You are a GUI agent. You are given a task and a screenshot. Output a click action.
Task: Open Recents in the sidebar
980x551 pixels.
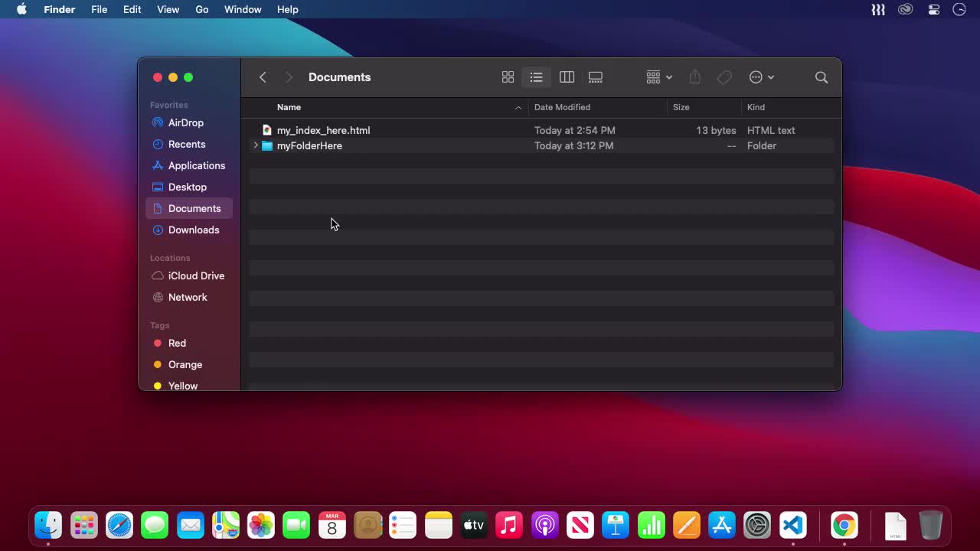click(x=188, y=144)
